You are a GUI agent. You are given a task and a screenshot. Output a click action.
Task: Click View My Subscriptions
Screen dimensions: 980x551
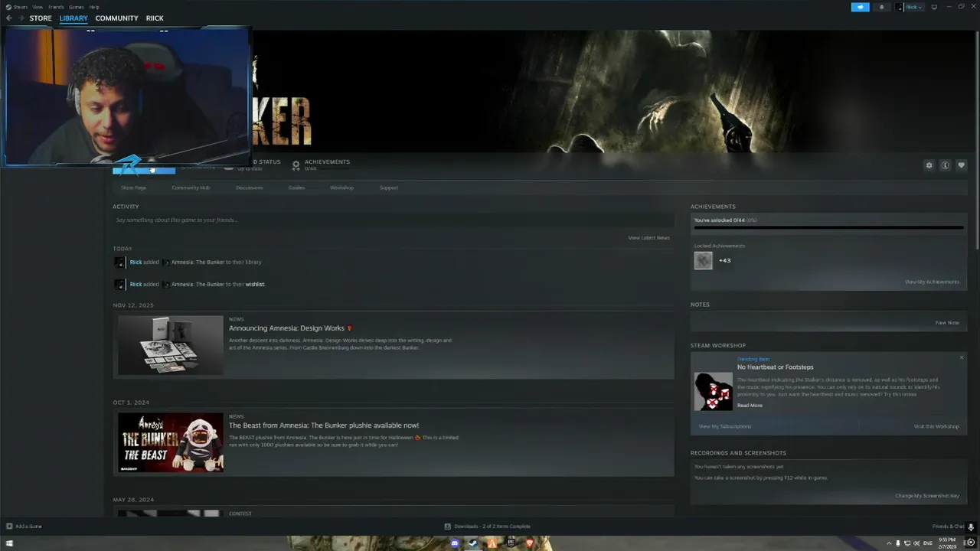725,426
